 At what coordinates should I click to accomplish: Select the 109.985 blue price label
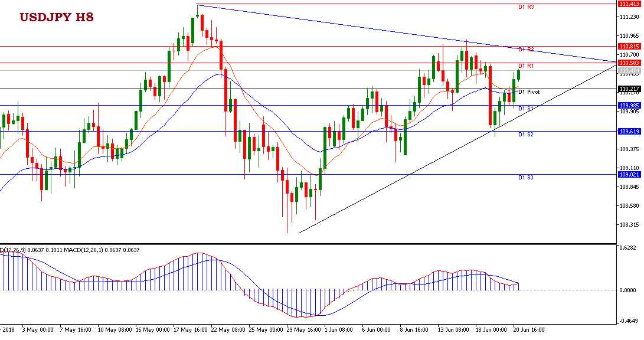[629, 106]
